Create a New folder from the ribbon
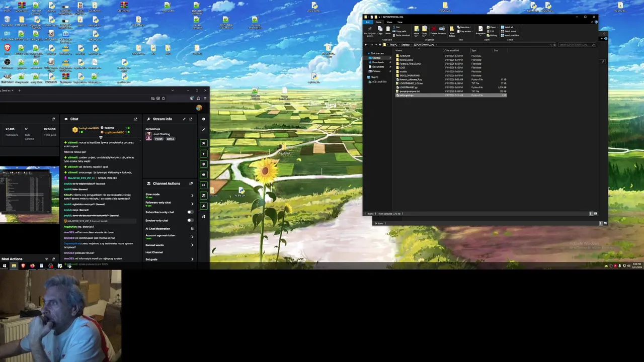 point(452,31)
